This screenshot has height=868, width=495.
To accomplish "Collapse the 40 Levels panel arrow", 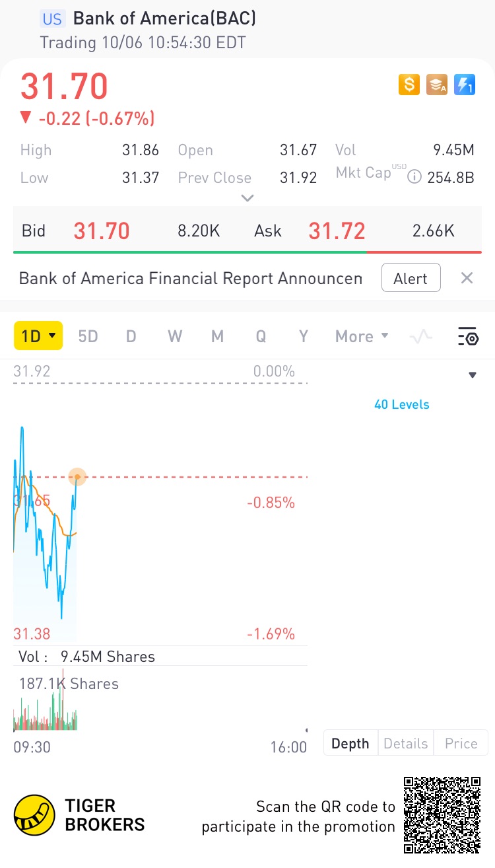I will 473,375.
